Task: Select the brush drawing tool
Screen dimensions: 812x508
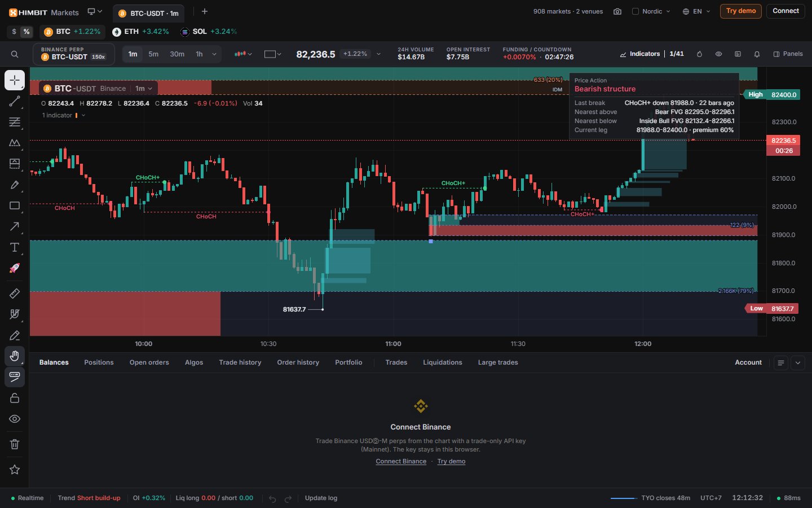Action: pos(15,185)
